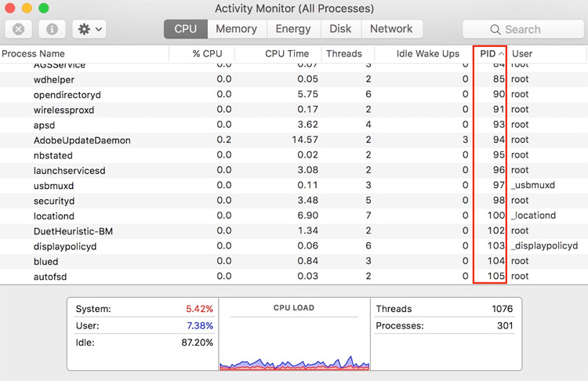Open the Energy tab
The width and height of the screenshot is (588, 381).
coord(293,29)
